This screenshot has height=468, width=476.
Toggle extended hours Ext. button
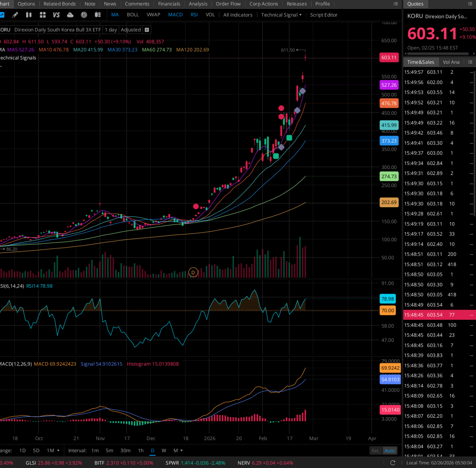(376, 451)
